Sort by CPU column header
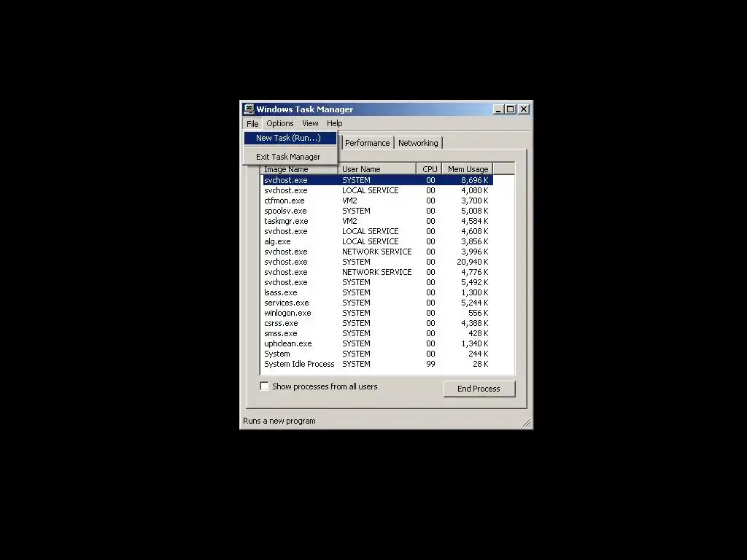Image resolution: width=747 pixels, height=560 pixels. point(429,169)
